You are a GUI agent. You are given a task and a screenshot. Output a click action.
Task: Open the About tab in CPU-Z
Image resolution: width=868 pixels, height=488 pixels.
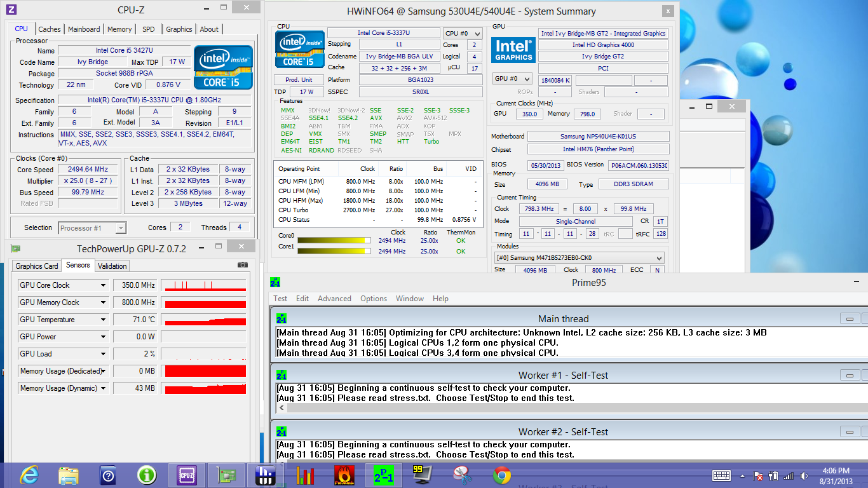click(209, 29)
